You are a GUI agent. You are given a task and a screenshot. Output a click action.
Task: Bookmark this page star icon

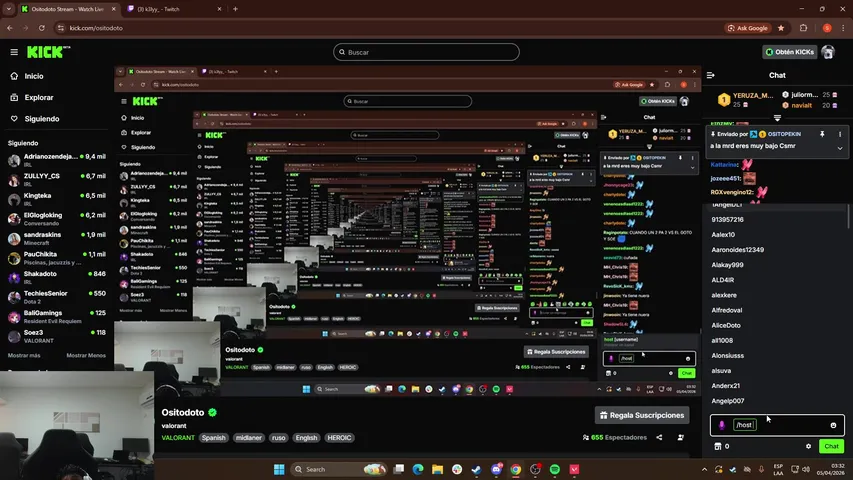click(x=781, y=28)
